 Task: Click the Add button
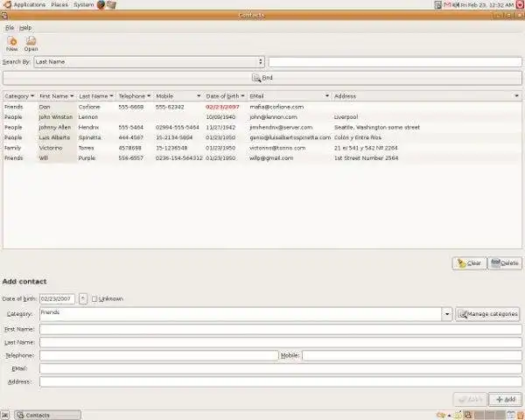[505, 399]
